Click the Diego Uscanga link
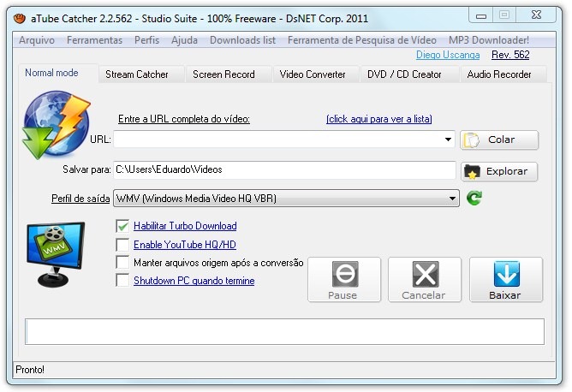The width and height of the screenshot is (572, 392). [449, 55]
